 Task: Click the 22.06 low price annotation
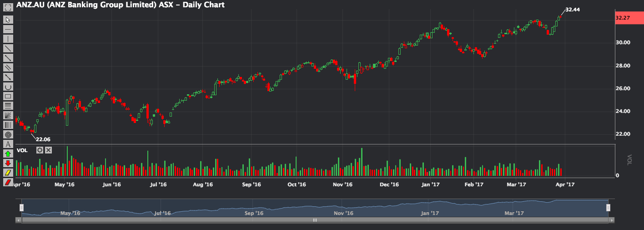[43, 139]
